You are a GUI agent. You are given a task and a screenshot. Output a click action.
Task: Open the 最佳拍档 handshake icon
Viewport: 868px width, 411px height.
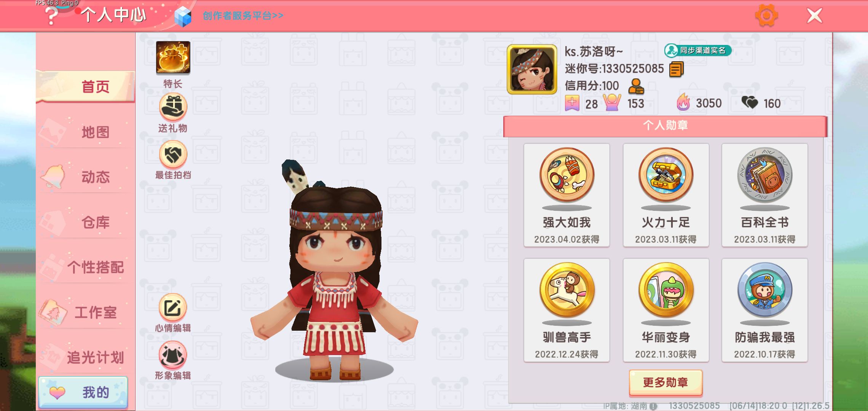[173, 155]
